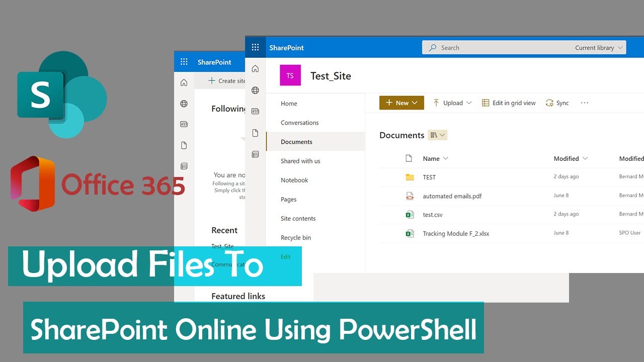Open the Modified column header dropdown
Viewport: 644px width, 362px height.
pos(571,158)
